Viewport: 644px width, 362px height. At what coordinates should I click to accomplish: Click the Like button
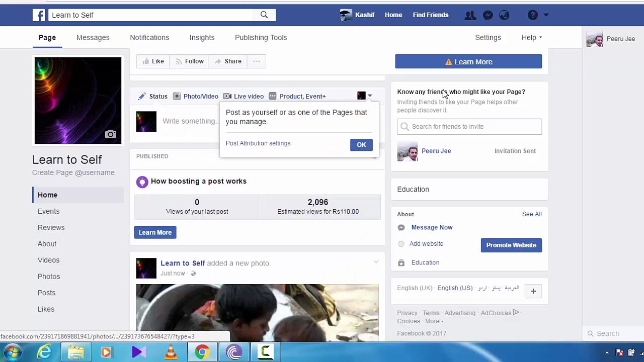coord(153,61)
